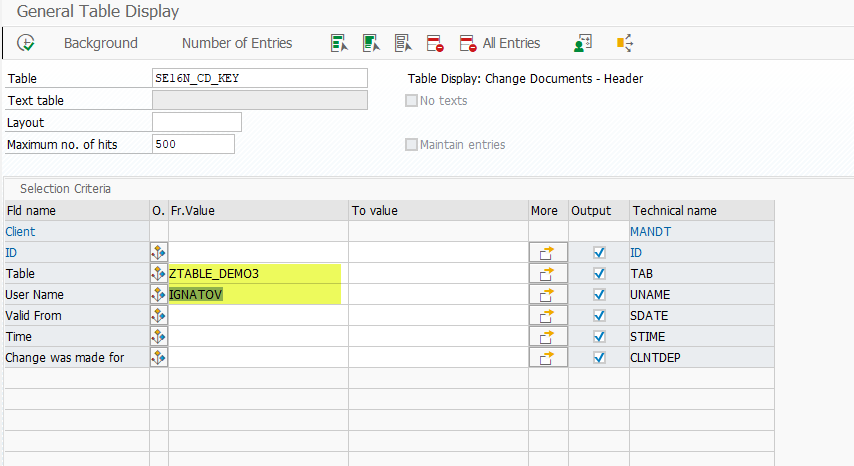This screenshot has height=466, width=854.
Task: Click the Output column header
Action: point(599,211)
